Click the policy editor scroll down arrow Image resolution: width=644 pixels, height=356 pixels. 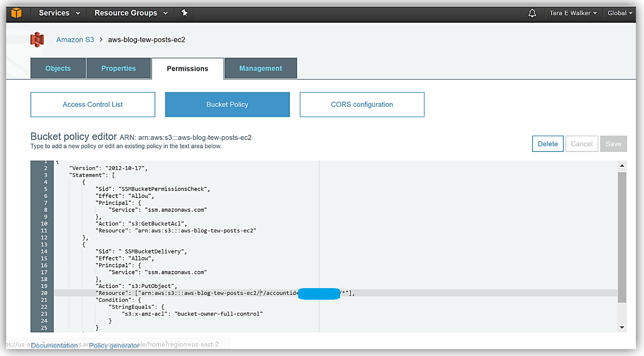point(622,327)
